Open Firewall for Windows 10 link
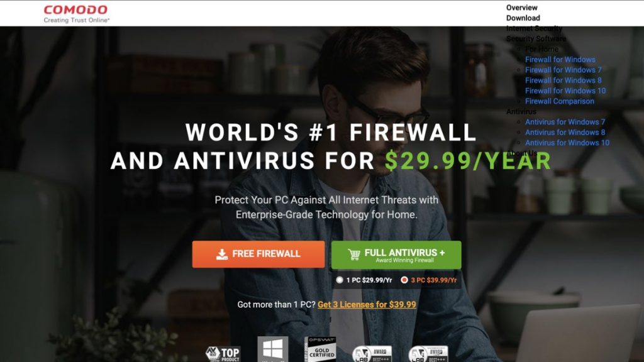This screenshot has height=362, width=644. pyautogui.click(x=565, y=90)
